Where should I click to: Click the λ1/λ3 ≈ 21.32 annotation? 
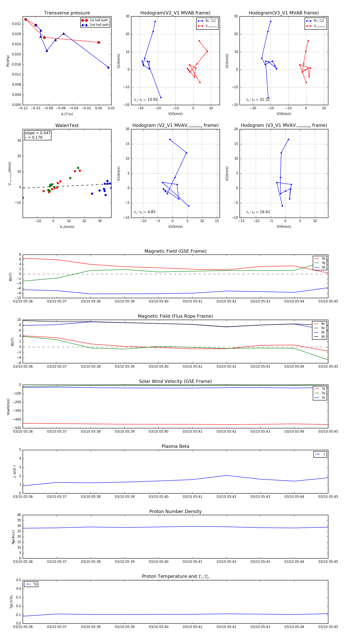pos(258,100)
